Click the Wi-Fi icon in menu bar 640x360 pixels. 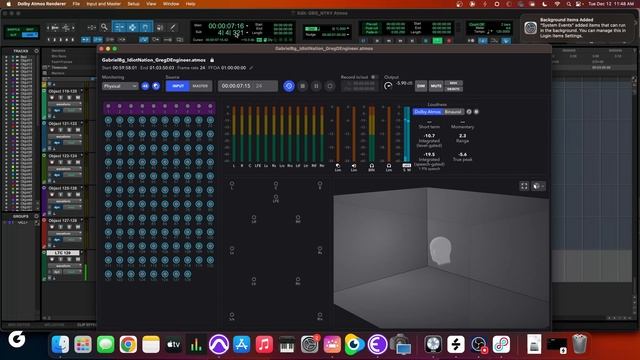557,4
